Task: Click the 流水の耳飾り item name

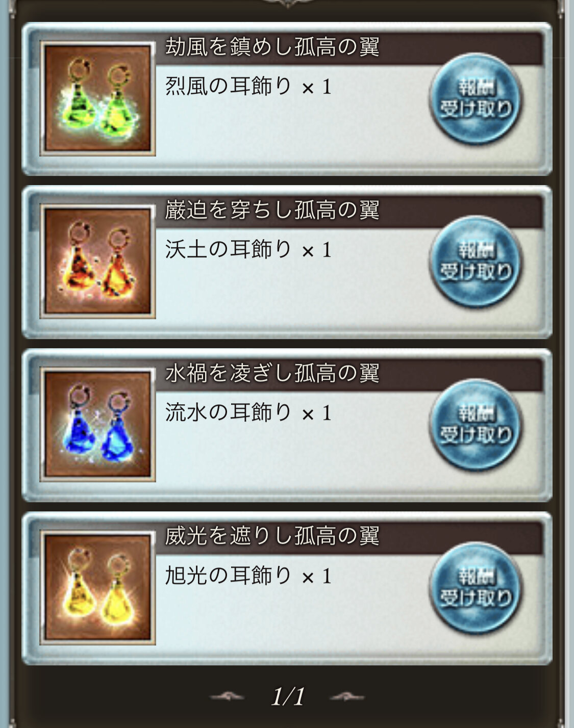Action: click(228, 412)
